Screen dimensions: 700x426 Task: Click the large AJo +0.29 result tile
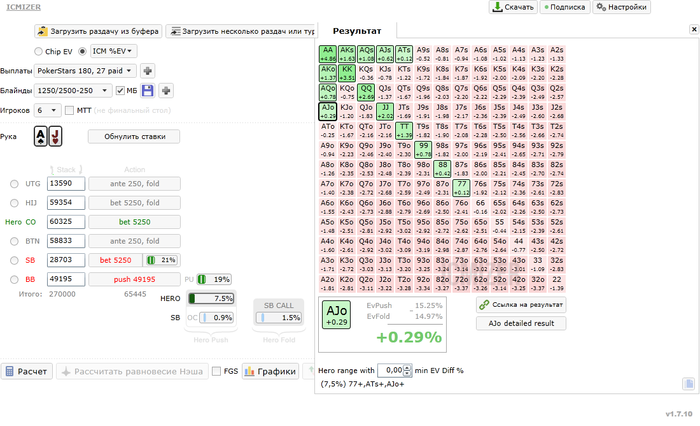coord(337,314)
